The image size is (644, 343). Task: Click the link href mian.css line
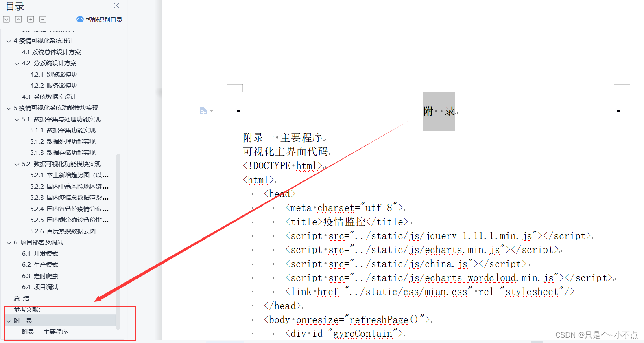(430, 292)
